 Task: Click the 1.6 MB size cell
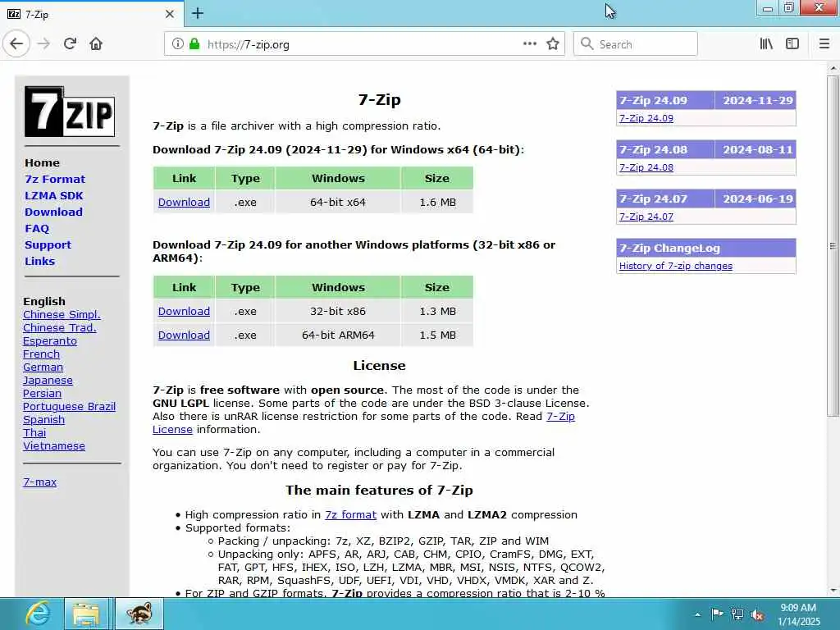(x=437, y=203)
